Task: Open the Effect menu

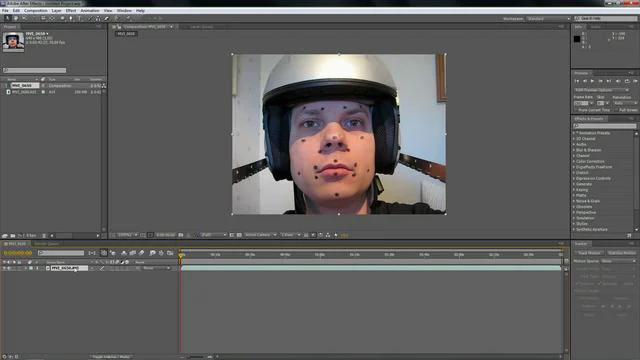Action: pyautogui.click(x=71, y=11)
